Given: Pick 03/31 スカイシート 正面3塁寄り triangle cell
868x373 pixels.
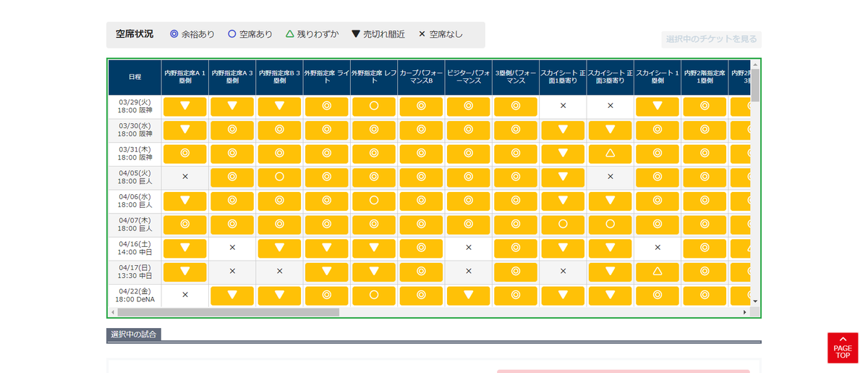Looking at the screenshot, I should [610, 154].
